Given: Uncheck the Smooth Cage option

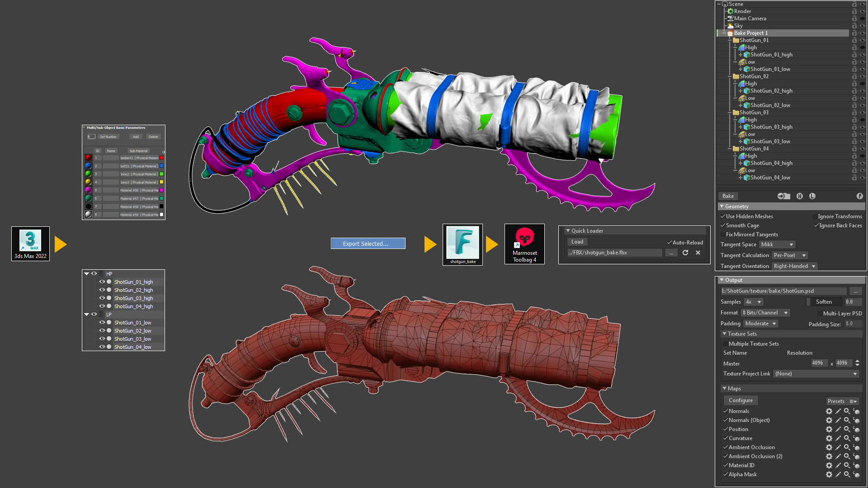Looking at the screenshot, I should (x=723, y=225).
